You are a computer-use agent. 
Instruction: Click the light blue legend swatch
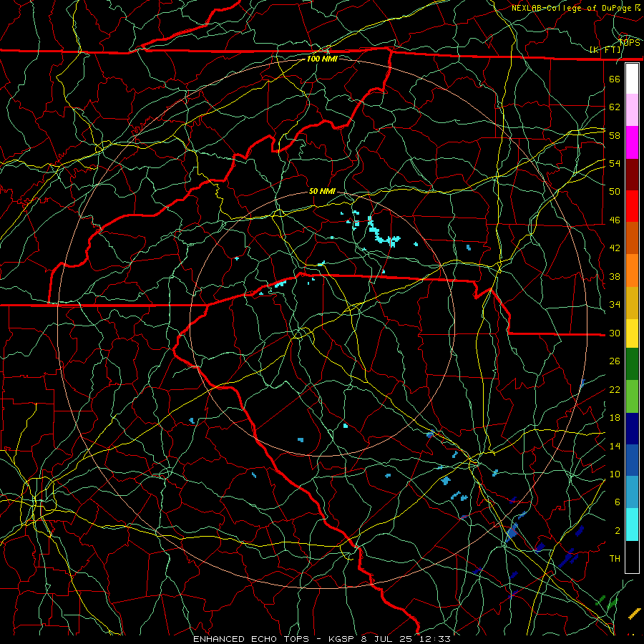(632, 492)
